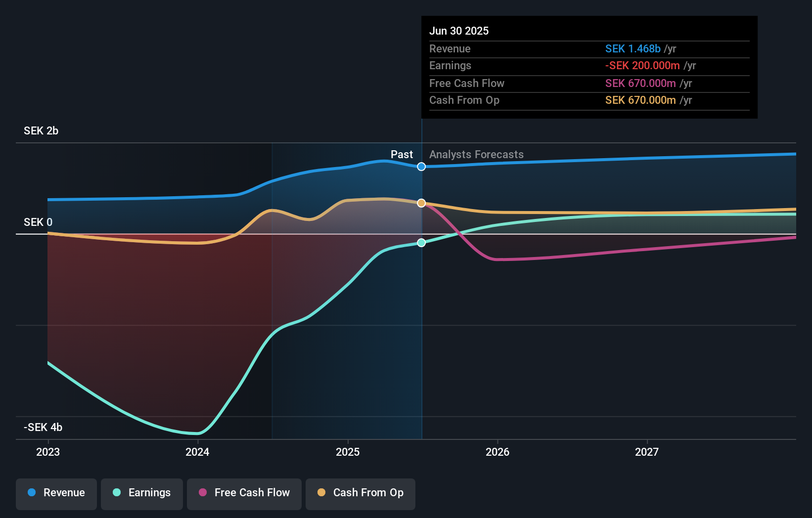
Task: Hide the Earnings series
Action: pyautogui.click(x=142, y=493)
